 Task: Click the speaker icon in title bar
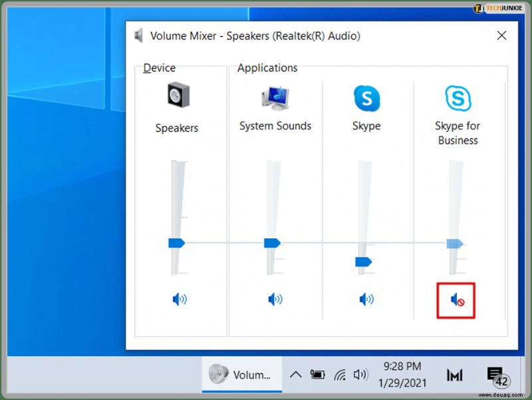point(138,36)
